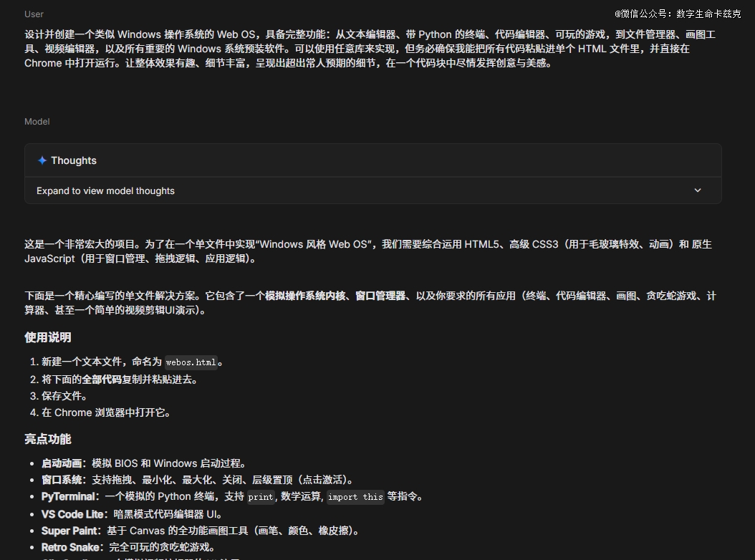
Task: Click the 亮点功能 section heading
Action: coord(48,439)
